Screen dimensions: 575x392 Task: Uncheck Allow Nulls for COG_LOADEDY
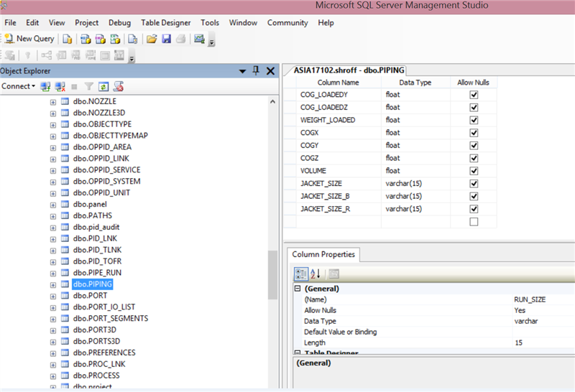tap(474, 95)
